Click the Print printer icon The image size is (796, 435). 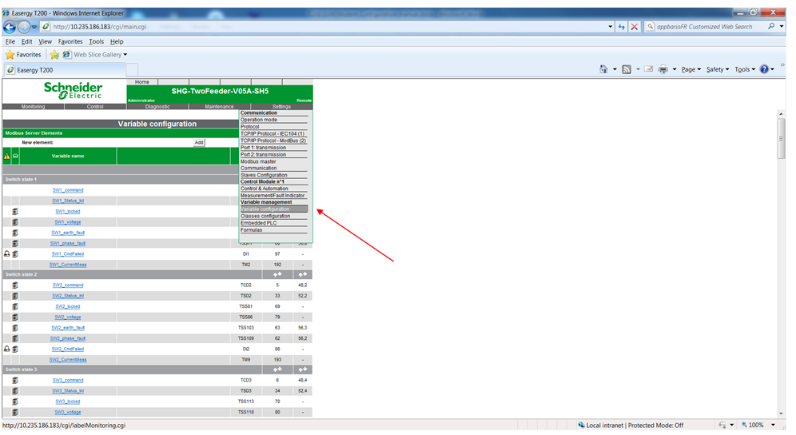click(663, 70)
